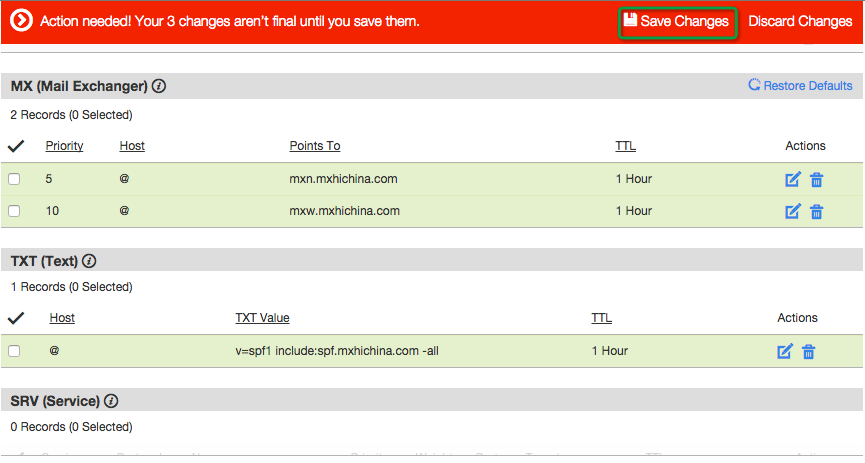Delete the mxw.mxhichina.com MX record
This screenshot has height=463, width=865.
click(816, 212)
